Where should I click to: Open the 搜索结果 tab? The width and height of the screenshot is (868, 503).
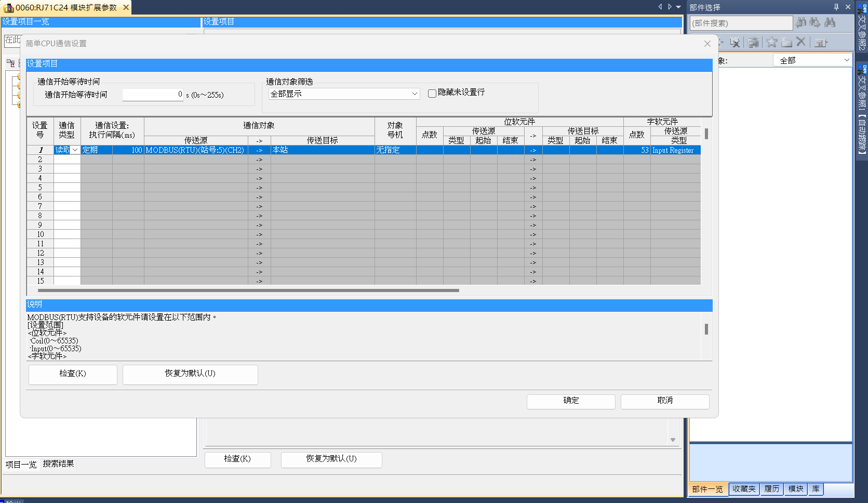click(x=58, y=464)
